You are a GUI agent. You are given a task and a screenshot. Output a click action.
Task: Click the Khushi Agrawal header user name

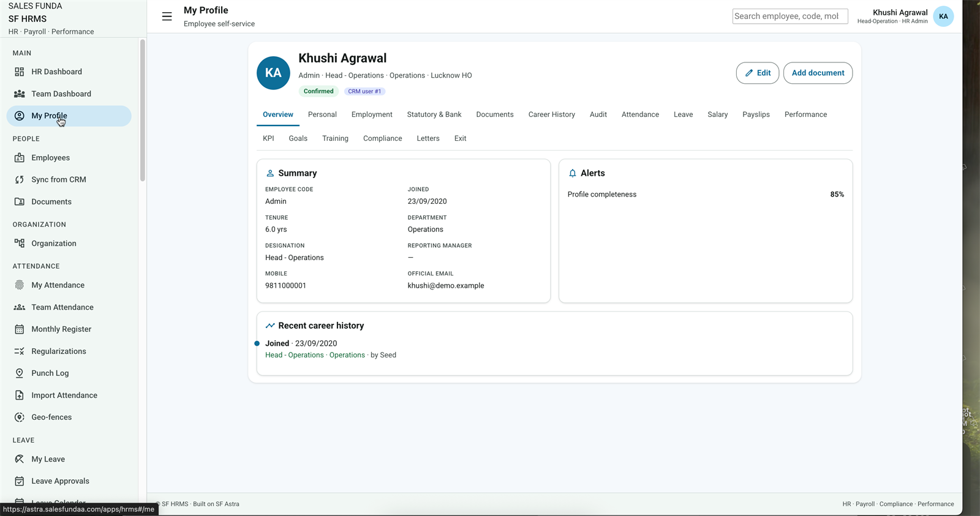point(900,12)
